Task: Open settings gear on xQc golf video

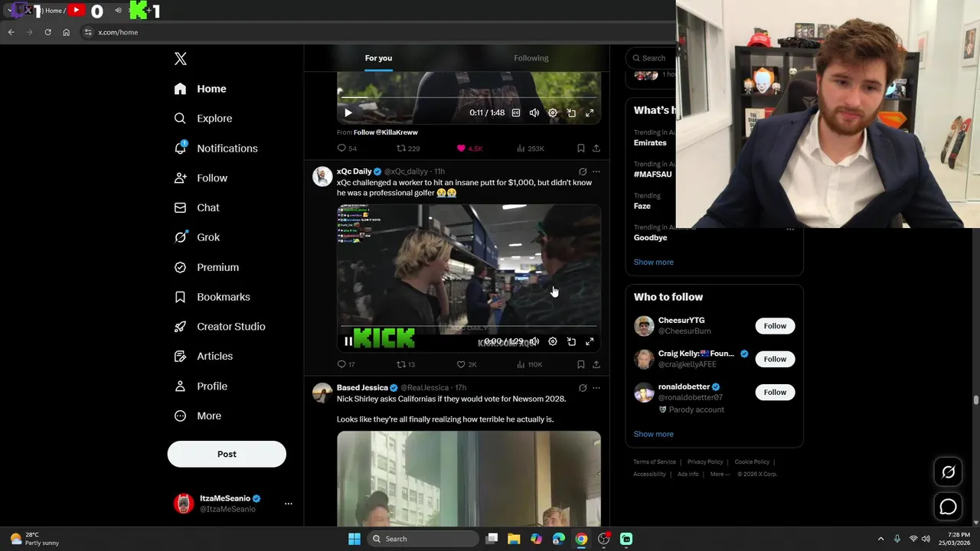Action: pyautogui.click(x=553, y=341)
